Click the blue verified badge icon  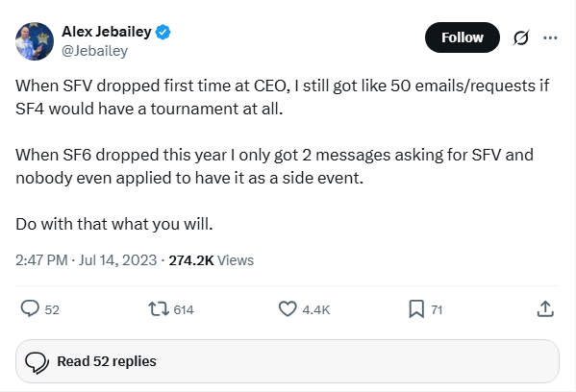(x=163, y=33)
